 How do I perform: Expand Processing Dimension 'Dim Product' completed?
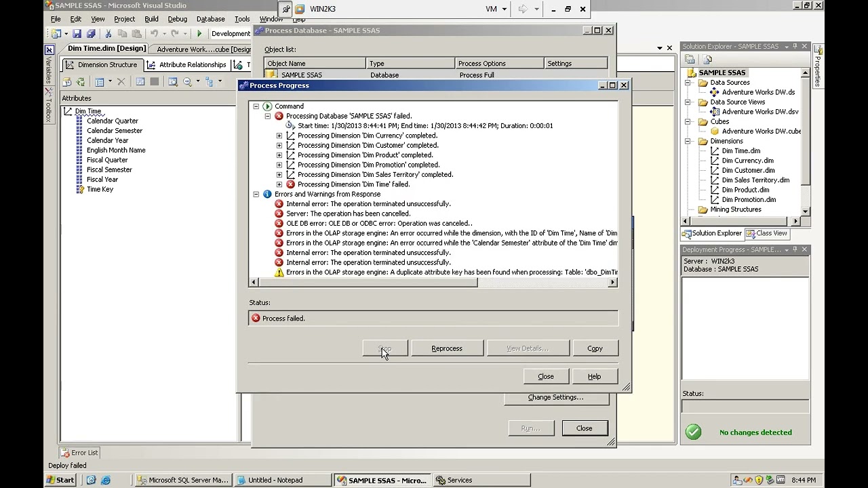[279, 155]
